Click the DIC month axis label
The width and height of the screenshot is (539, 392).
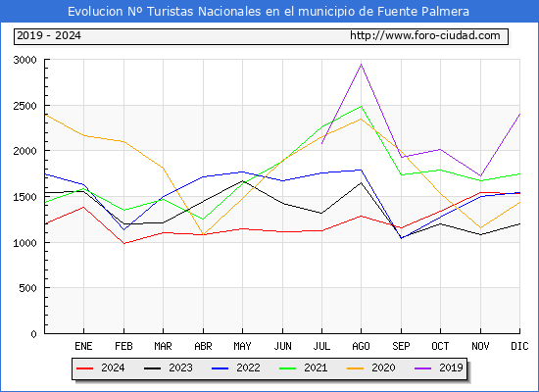pyautogui.click(x=519, y=346)
